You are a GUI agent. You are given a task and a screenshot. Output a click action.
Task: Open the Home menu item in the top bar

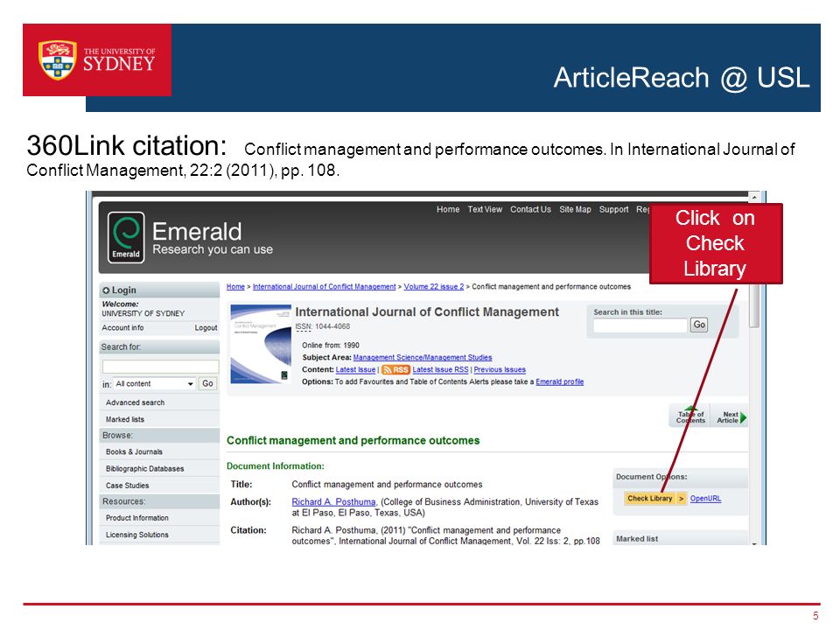448,209
